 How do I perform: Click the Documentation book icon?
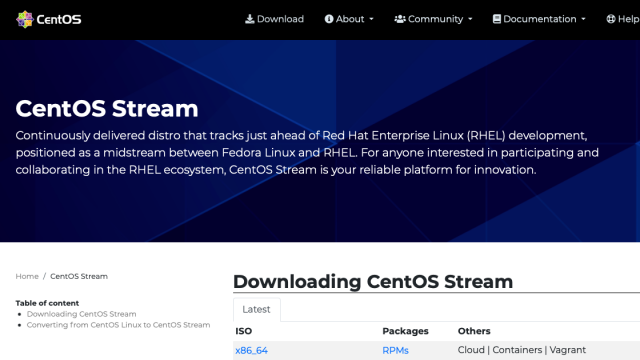(496, 19)
